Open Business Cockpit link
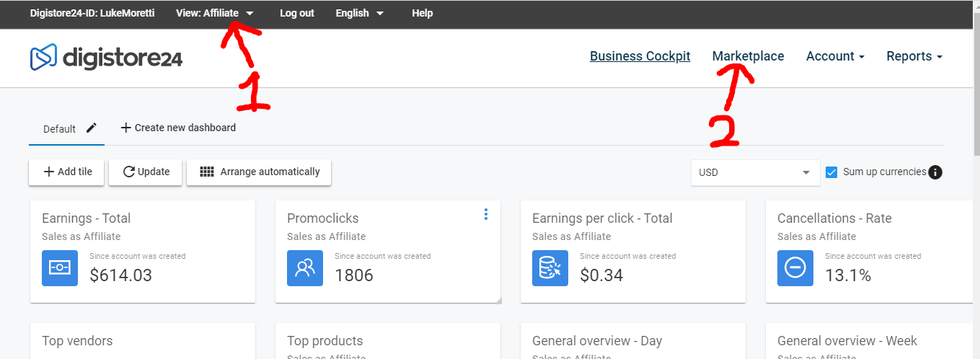This screenshot has height=359, width=980. coord(640,56)
